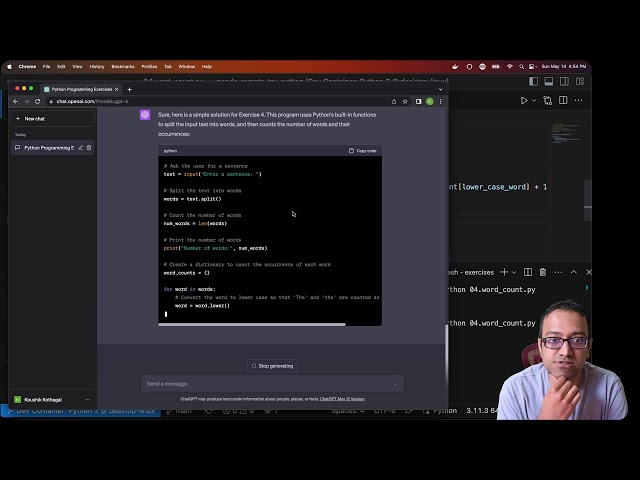Open VS Code compare changes icon

click(x=547, y=100)
